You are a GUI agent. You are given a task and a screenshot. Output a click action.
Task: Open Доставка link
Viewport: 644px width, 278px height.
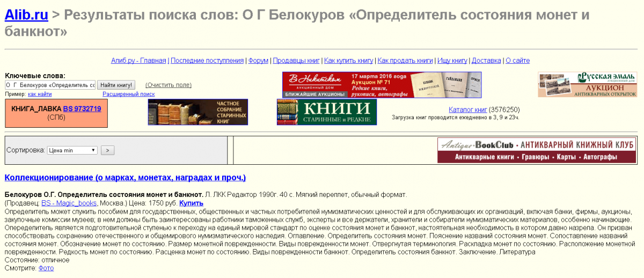[x=486, y=61]
